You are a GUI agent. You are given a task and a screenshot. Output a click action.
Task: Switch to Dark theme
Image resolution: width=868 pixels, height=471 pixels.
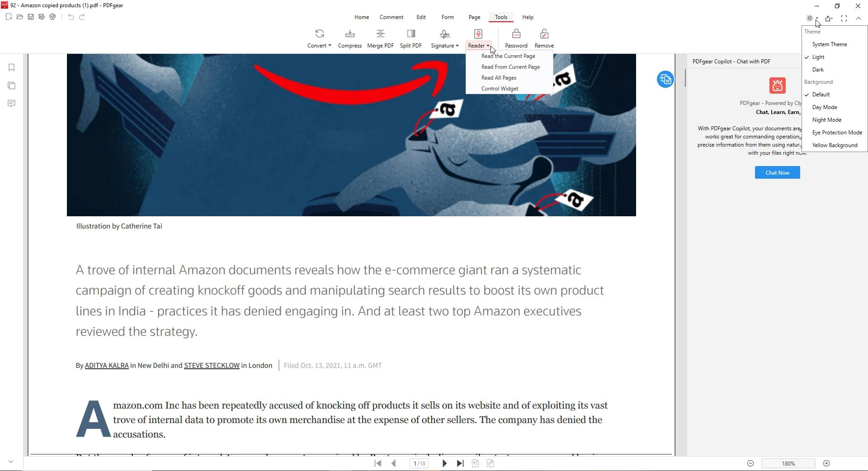835,70
